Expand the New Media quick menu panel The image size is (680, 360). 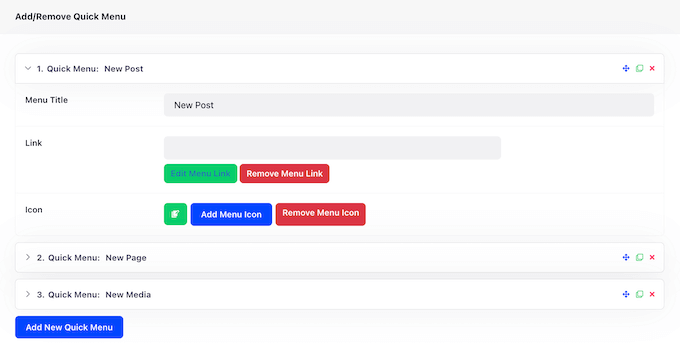(x=28, y=295)
